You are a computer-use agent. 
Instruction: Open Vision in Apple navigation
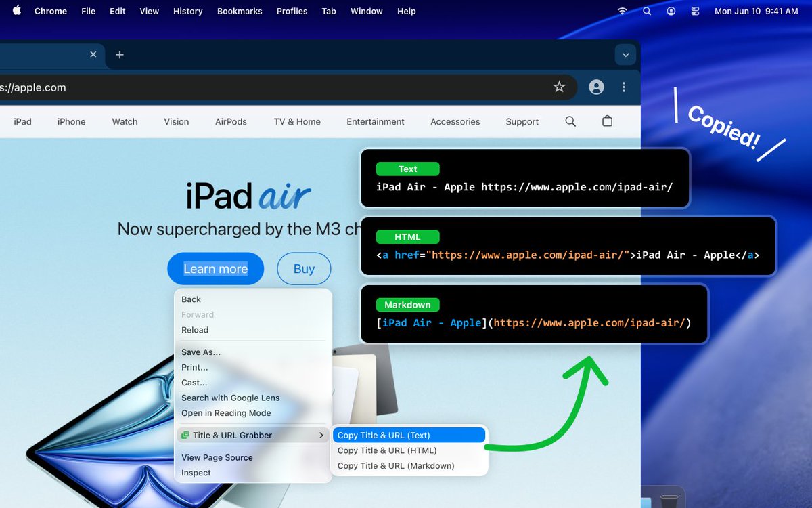pyautogui.click(x=177, y=122)
